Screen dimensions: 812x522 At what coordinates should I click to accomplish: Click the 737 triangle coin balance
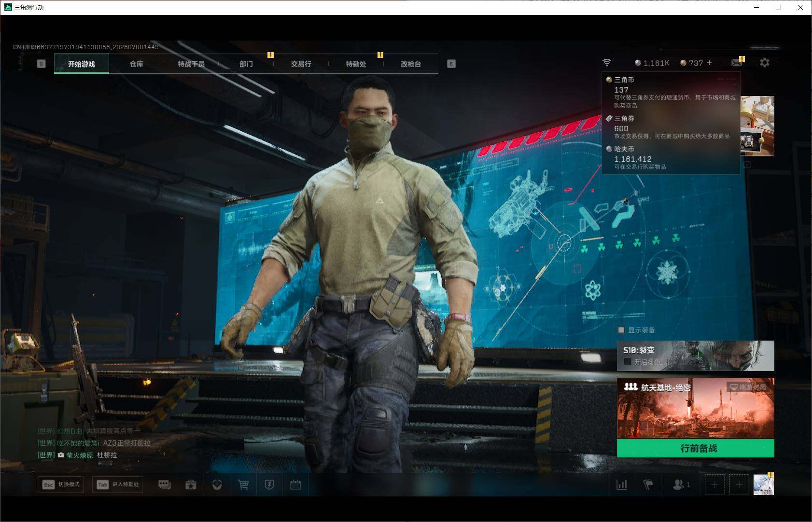pos(691,63)
